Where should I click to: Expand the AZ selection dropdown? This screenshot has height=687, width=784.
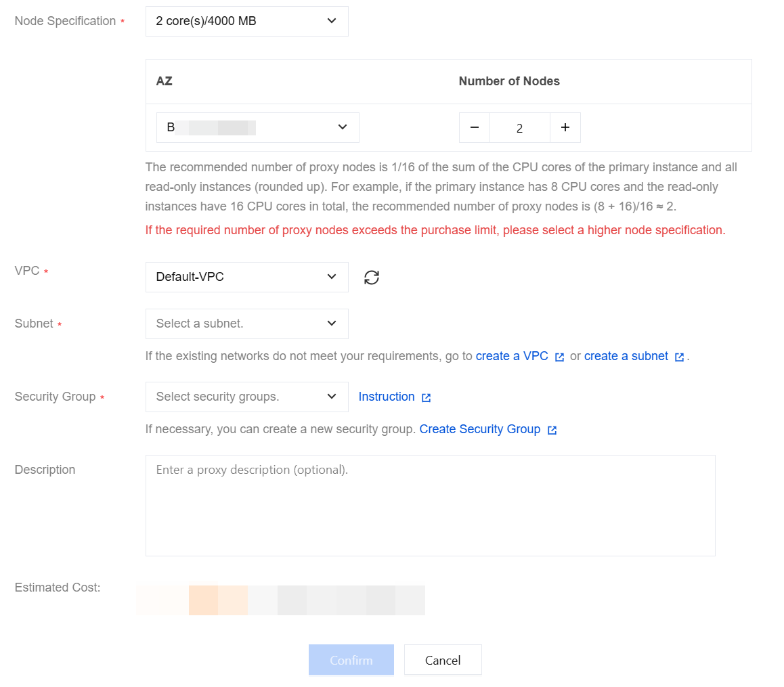257,127
